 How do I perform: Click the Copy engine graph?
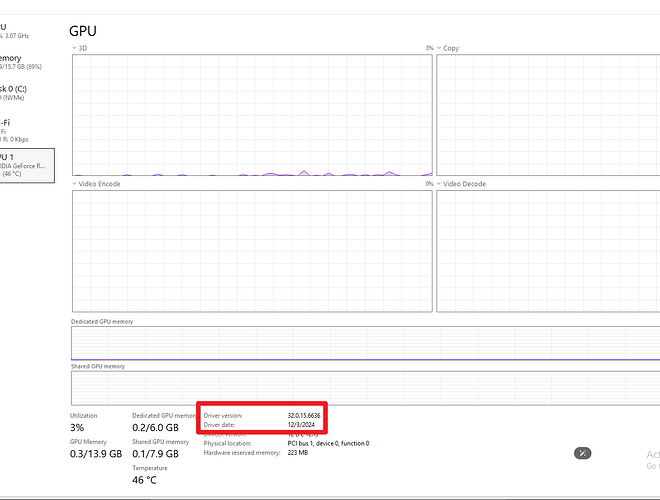coord(548,115)
